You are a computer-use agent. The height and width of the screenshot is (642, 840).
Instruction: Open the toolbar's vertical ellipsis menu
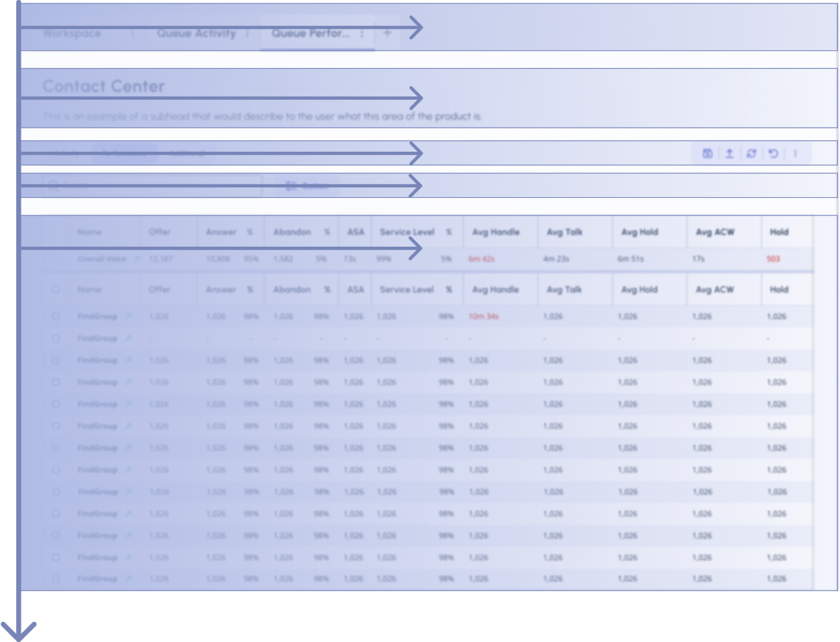click(x=795, y=153)
